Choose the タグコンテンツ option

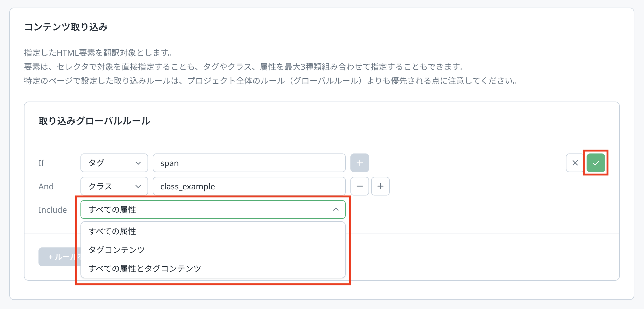coord(117,250)
